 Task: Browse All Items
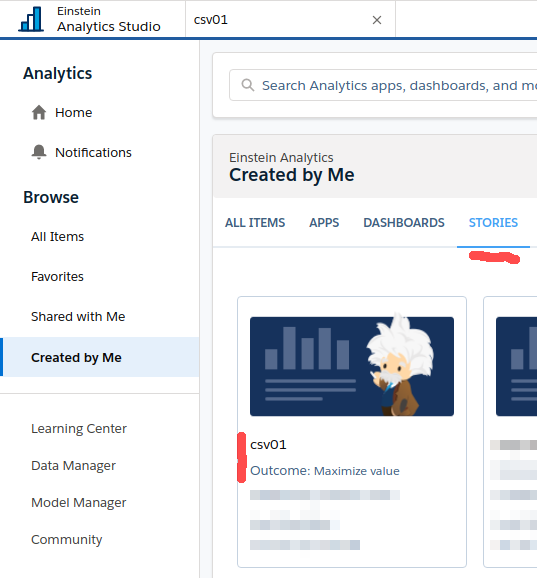[57, 236]
